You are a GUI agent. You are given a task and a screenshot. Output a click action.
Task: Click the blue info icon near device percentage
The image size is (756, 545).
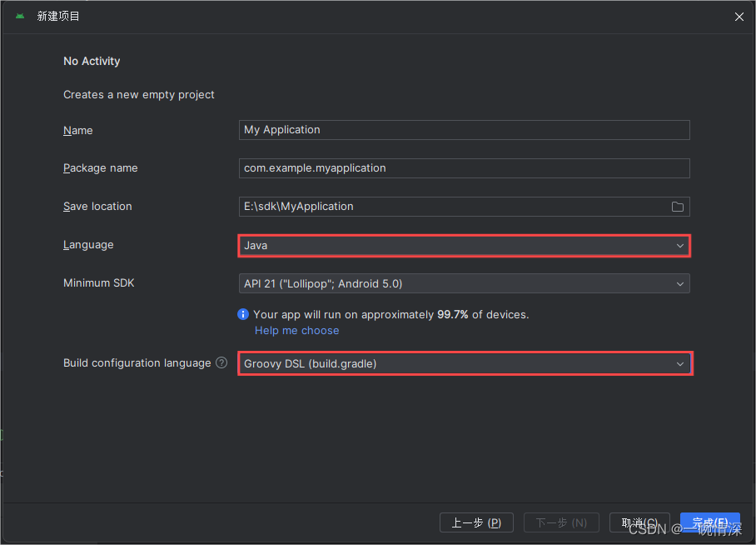[243, 314]
